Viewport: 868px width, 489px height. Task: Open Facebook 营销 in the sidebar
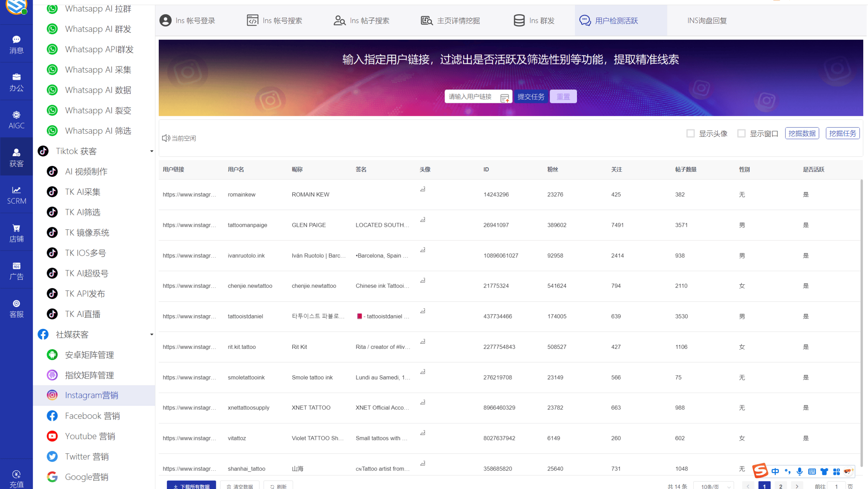pos(52,416)
